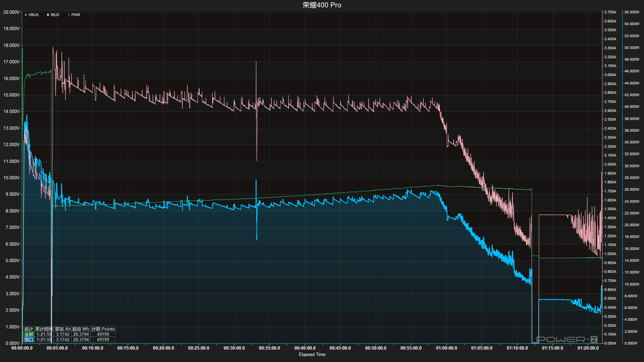Click the 20.000V voltage axis label
The image size is (644, 362).
click(11, 12)
